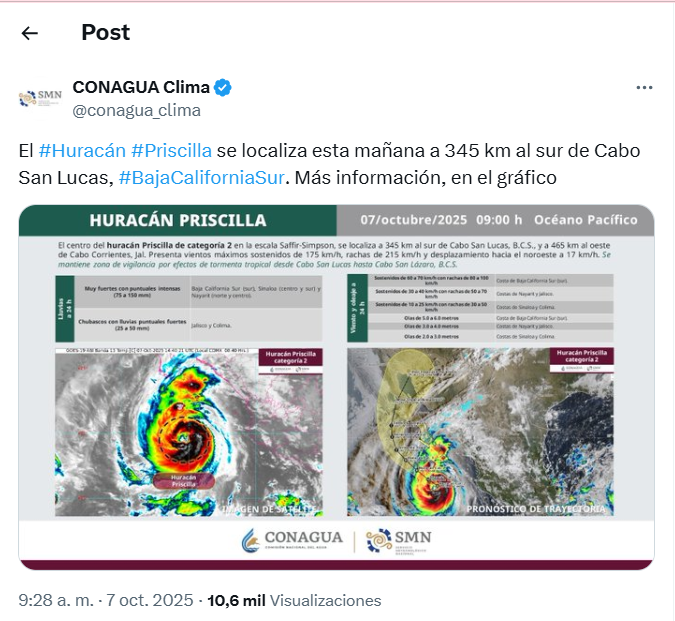
Task: Click the Post heading at top
Action: pyautogui.click(x=106, y=33)
